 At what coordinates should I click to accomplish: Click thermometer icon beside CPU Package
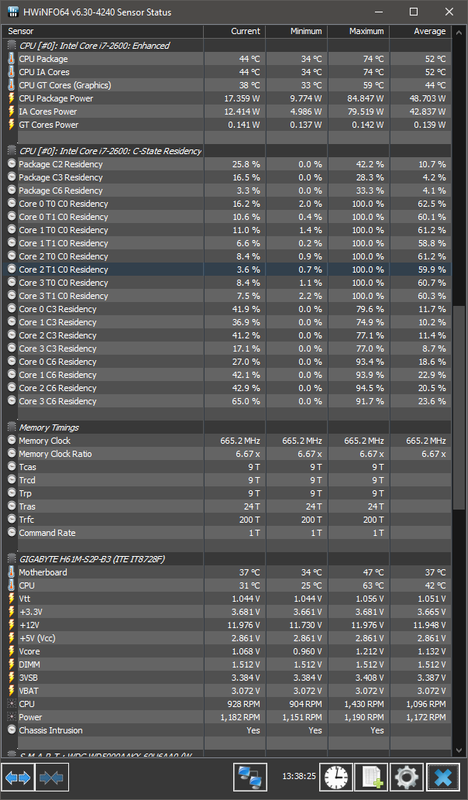(11, 59)
